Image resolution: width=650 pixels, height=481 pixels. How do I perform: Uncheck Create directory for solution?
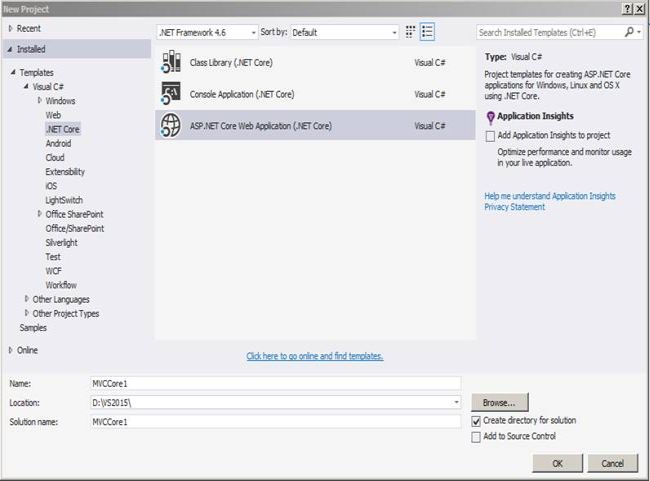click(476, 421)
